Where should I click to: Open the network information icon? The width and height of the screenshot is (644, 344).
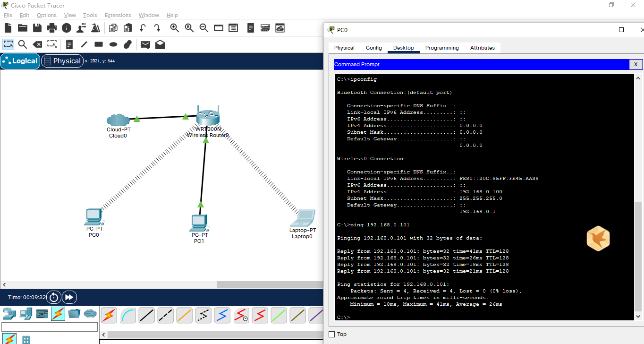(67, 28)
